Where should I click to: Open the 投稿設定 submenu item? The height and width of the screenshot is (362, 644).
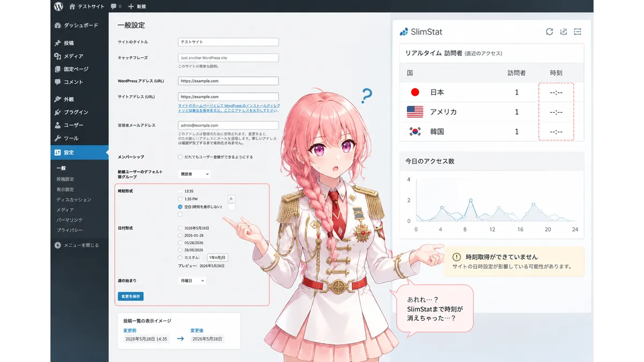pos(65,179)
